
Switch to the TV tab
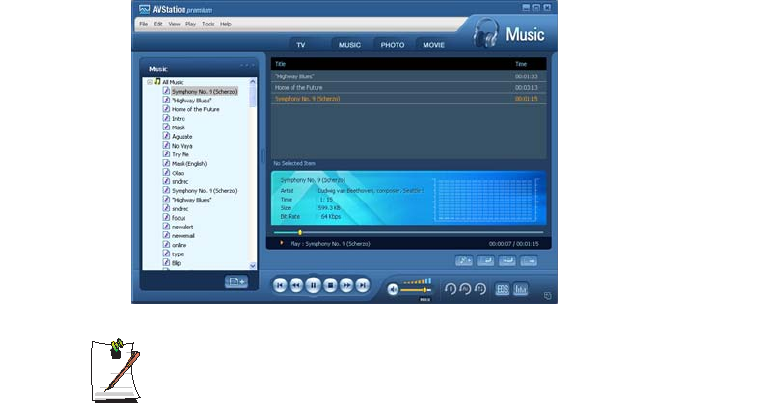click(x=301, y=45)
